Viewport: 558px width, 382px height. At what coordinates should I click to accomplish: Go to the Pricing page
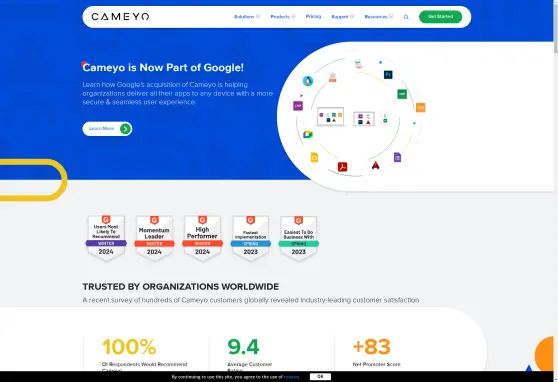(x=313, y=16)
